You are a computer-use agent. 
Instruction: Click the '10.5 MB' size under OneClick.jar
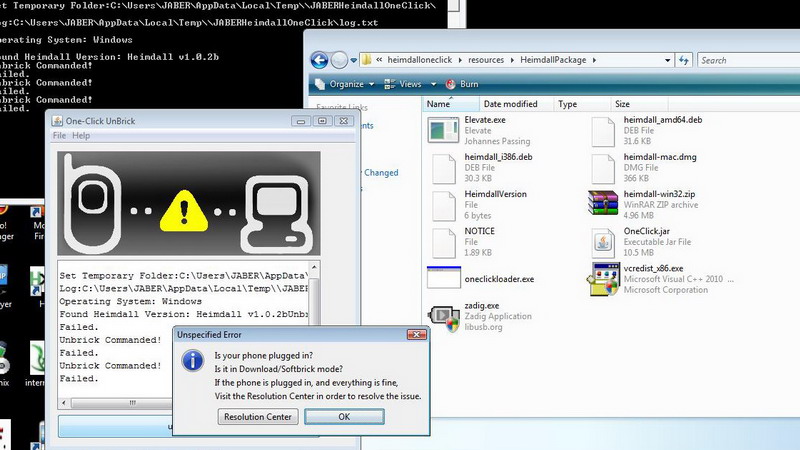(638, 253)
